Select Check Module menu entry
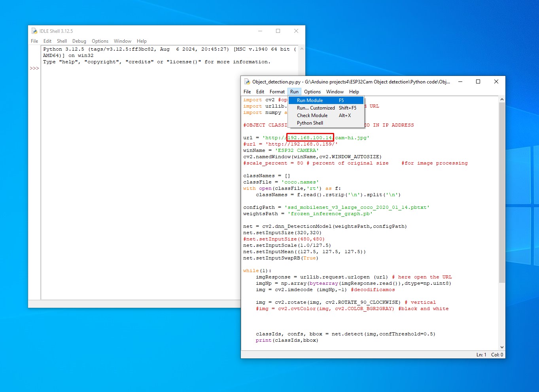The height and width of the screenshot is (392, 539). [312, 116]
